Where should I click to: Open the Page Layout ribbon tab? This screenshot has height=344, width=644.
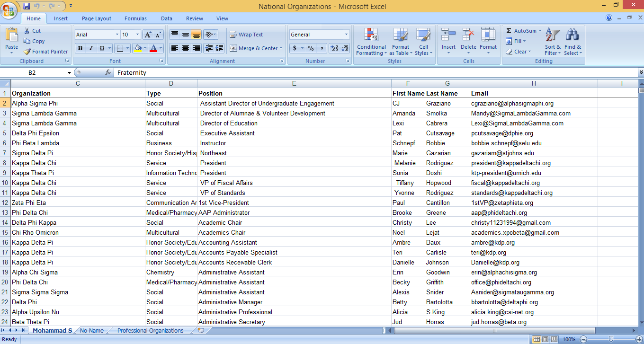[97, 18]
